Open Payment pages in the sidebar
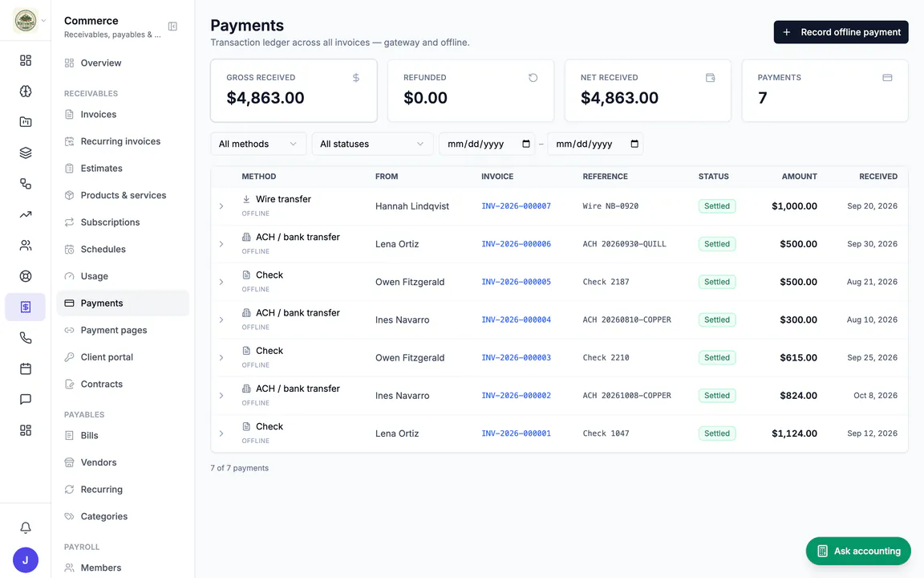924x578 pixels. click(123, 330)
